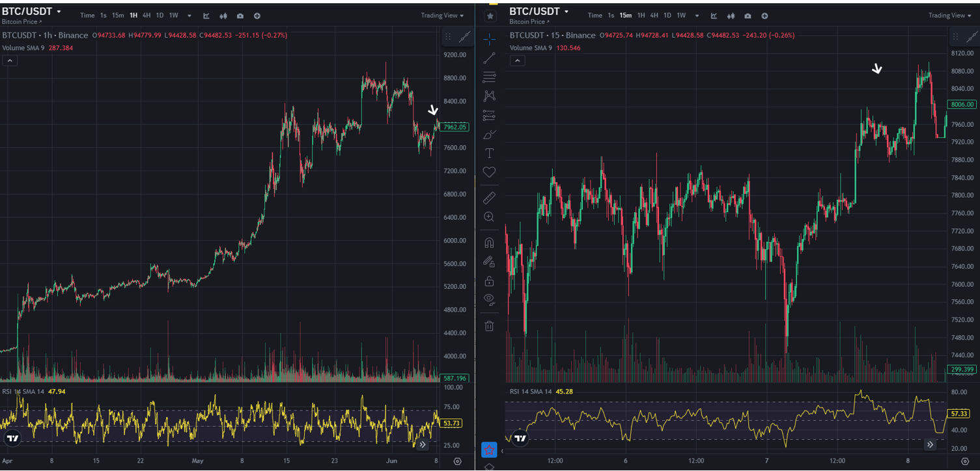Select 1W interval on right chart
Image resolution: width=980 pixels, height=471 pixels.
680,16
